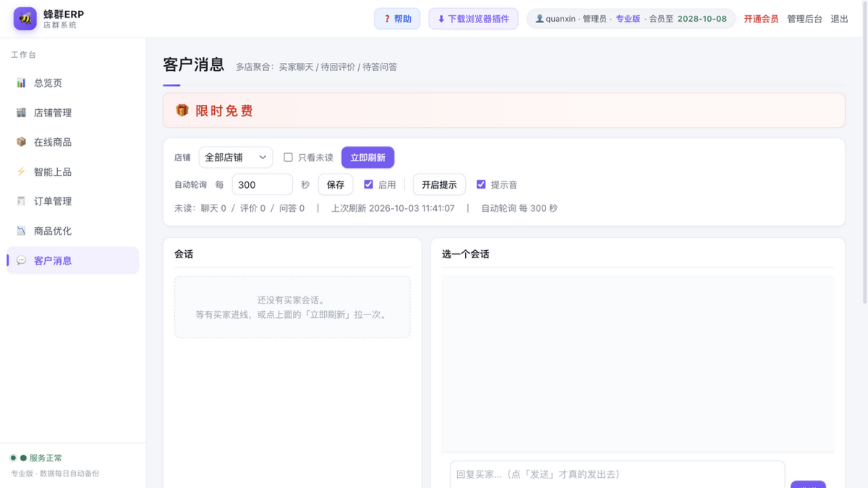This screenshot has width=868, height=488.
Task: Open the 全部店铺 store dropdown
Action: (x=236, y=157)
